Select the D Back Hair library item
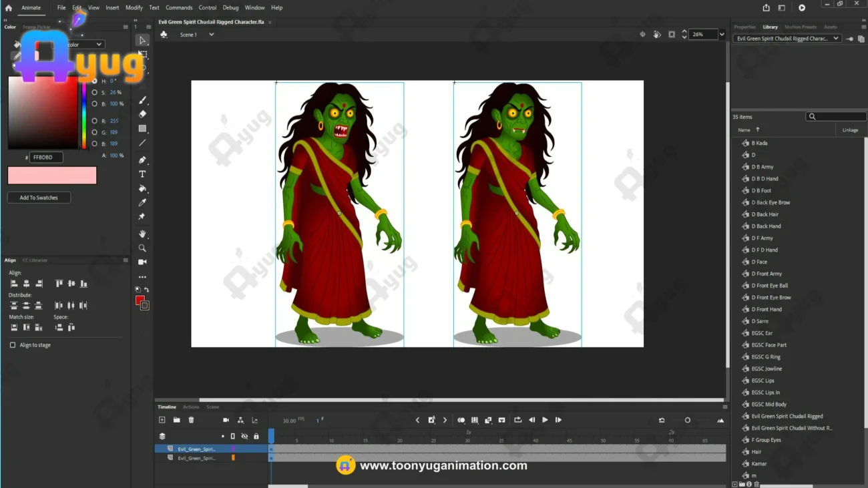The image size is (868, 488). click(x=765, y=214)
